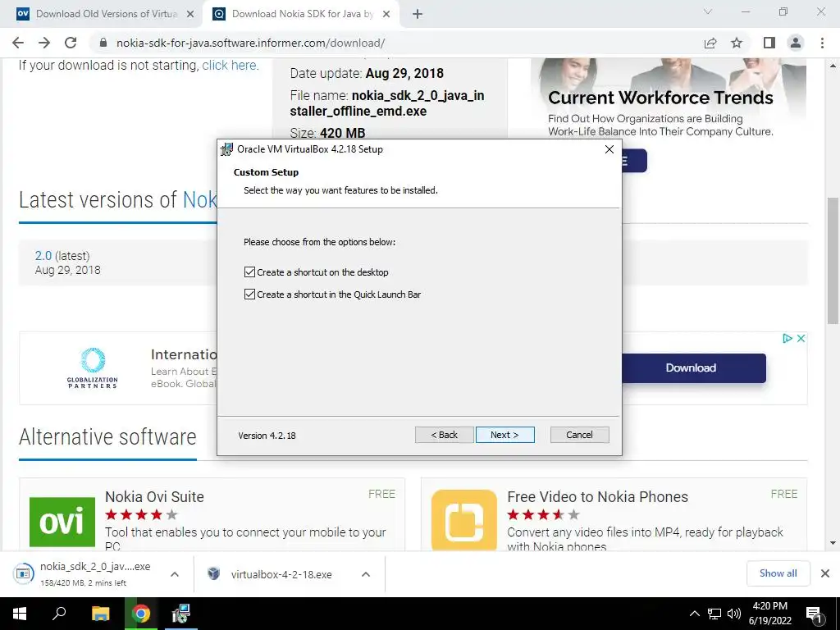Open clock showing 4:20 PM
The width and height of the screenshot is (840, 630).
pos(769,614)
